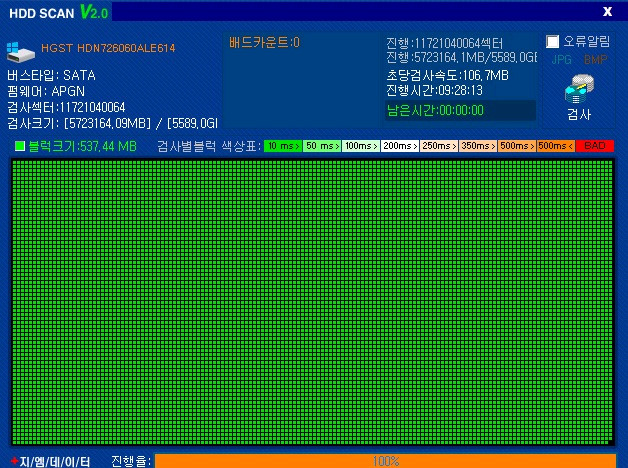Click the 펌웨어: APGN text

(46, 91)
